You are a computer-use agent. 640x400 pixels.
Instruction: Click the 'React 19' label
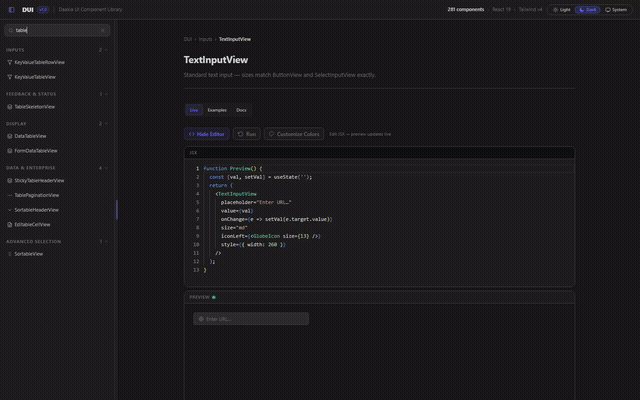(x=501, y=10)
